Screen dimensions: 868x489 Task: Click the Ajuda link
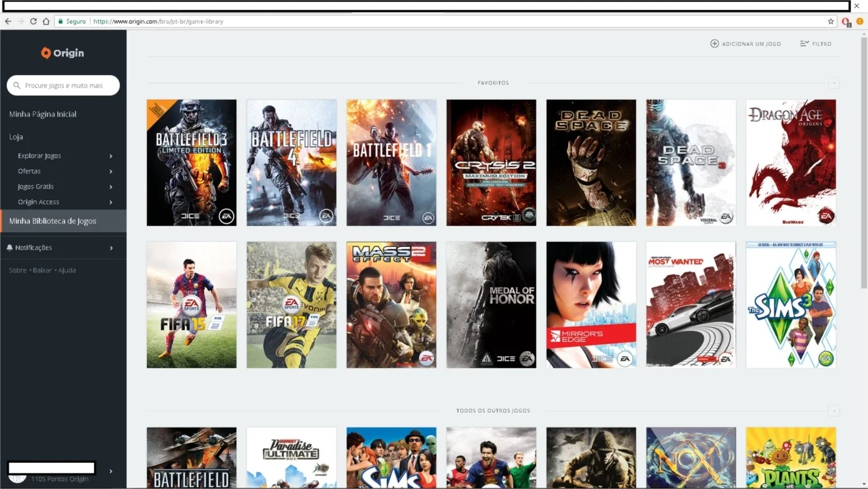[67, 271]
